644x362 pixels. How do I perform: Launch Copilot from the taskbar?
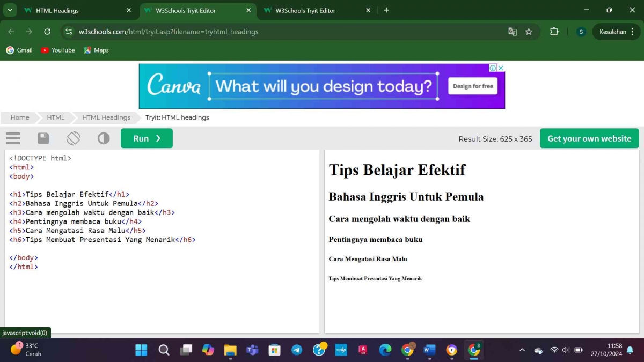(208, 350)
